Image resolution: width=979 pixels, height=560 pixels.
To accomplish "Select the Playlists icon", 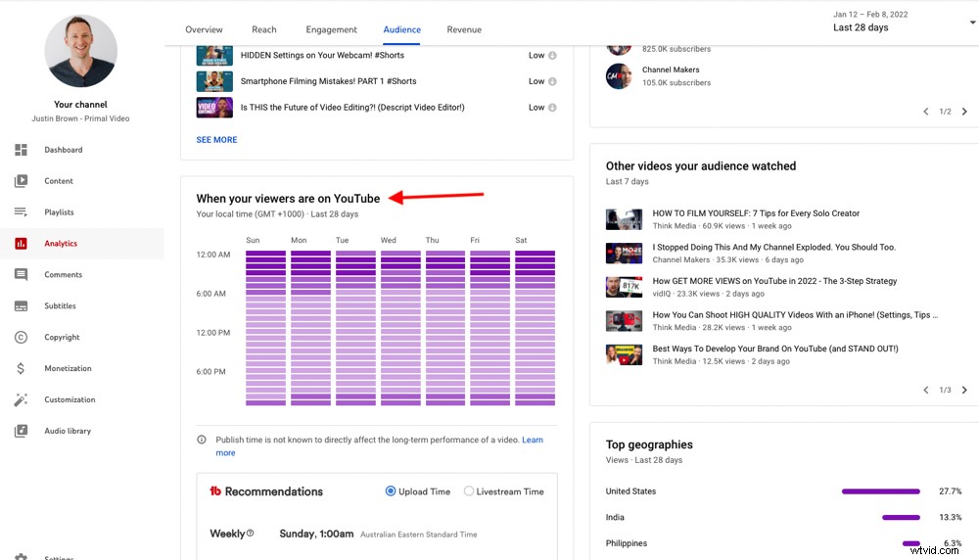I will point(21,212).
